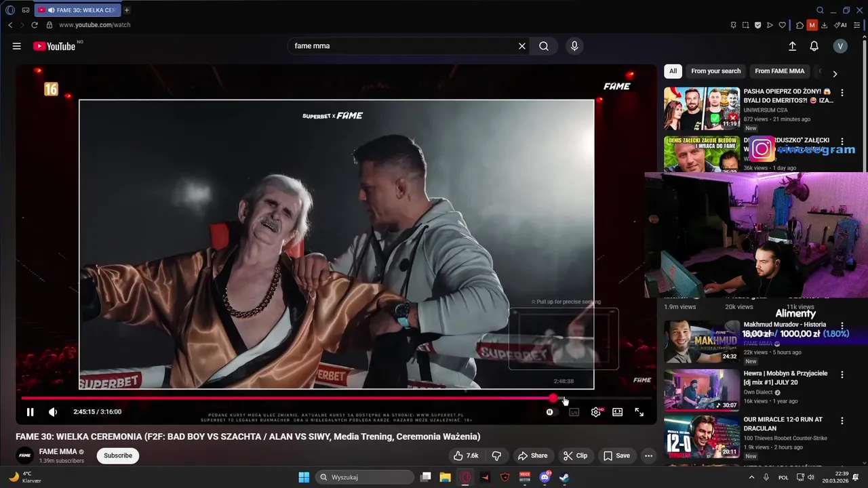The height and width of the screenshot is (488, 868).
Task: Mute the video volume
Action: 53,412
